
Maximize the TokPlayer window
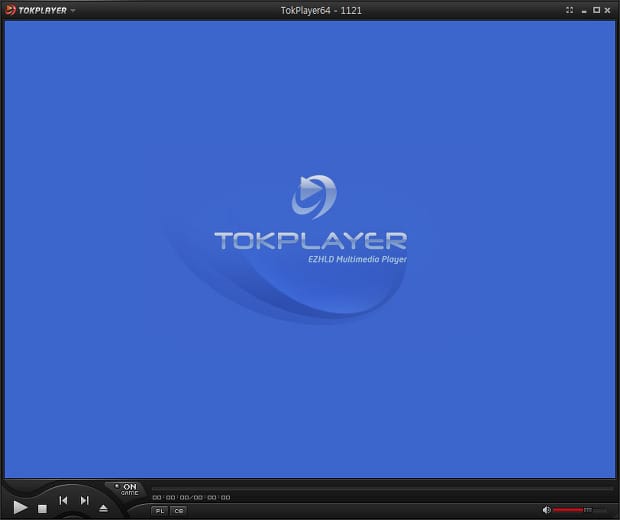click(x=596, y=10)
